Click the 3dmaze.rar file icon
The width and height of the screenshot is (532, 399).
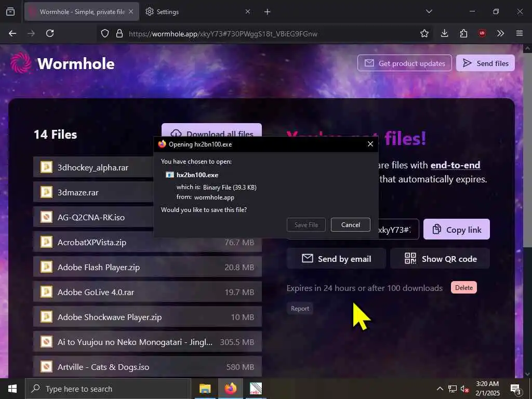(x=46, y=192)
